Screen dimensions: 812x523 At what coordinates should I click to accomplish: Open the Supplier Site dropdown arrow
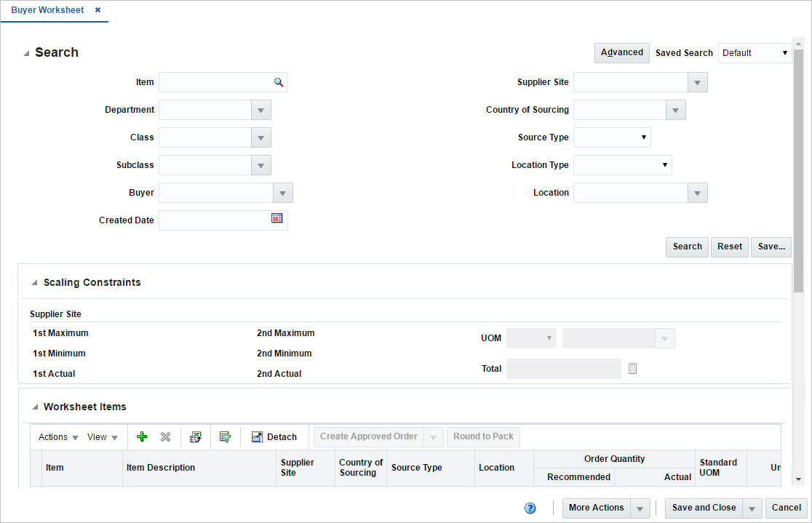pyautogui.click(x=697, y=82)
